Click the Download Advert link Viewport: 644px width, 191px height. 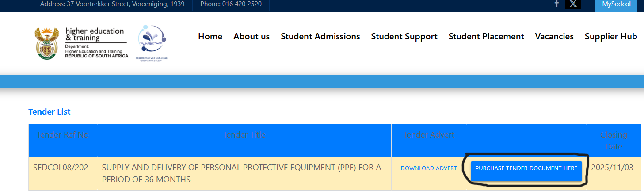[429, 168]
